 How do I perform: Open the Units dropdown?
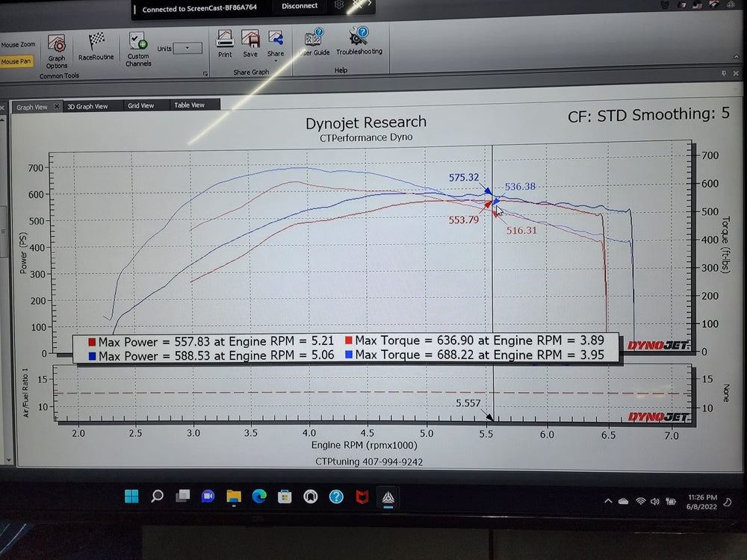[187, 49]
